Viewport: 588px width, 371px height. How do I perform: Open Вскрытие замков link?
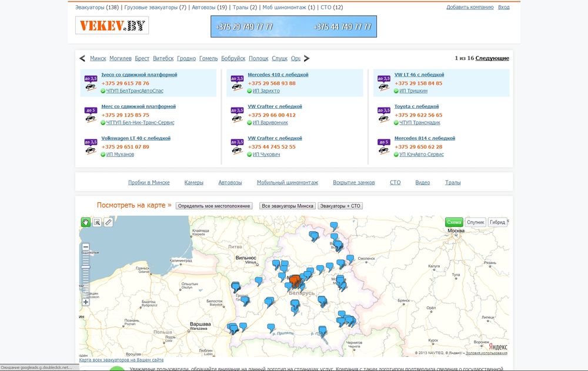tap(354, 182)
